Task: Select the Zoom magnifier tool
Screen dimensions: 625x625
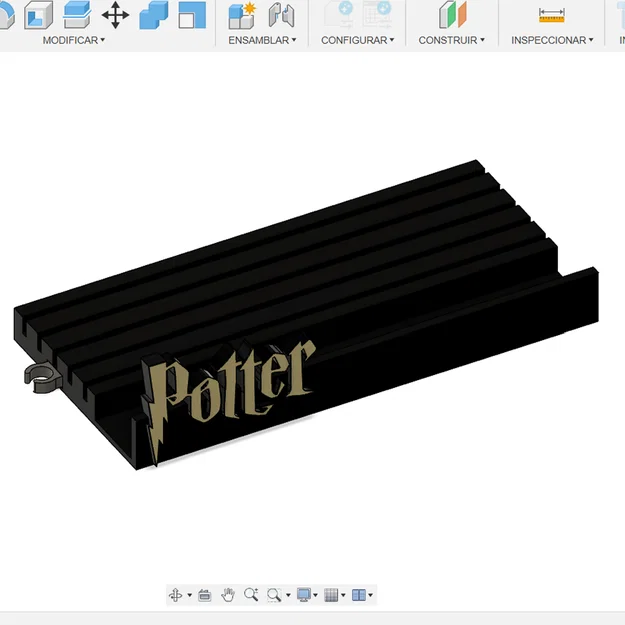Action: click(251, 595)
